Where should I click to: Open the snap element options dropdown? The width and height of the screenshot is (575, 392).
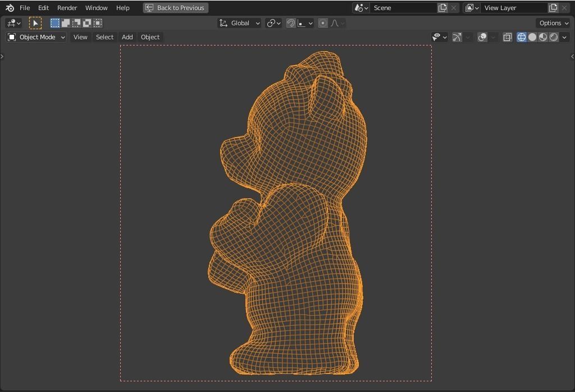pyautogui.click(x=305, y=23)
